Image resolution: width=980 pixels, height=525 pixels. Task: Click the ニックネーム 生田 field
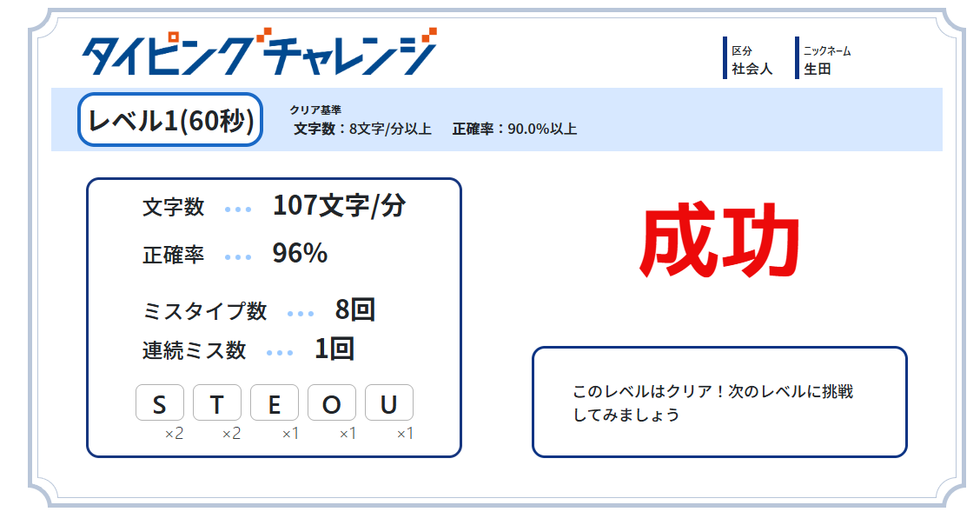[824, 59]
